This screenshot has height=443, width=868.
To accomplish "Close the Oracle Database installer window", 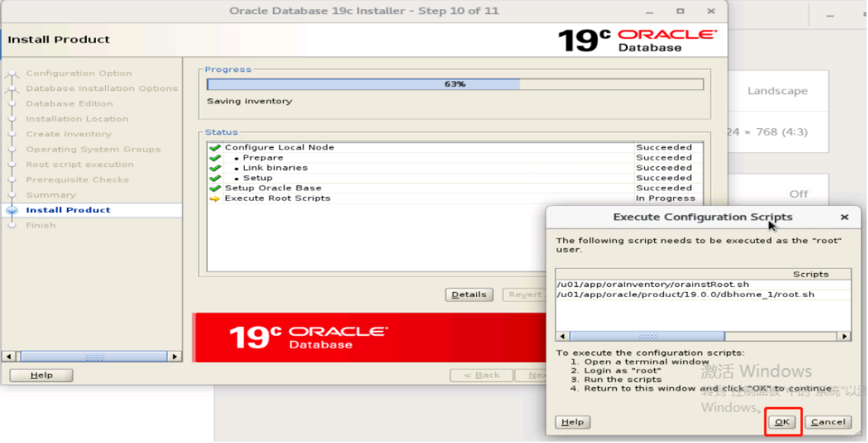I will (x=711, y=11).
